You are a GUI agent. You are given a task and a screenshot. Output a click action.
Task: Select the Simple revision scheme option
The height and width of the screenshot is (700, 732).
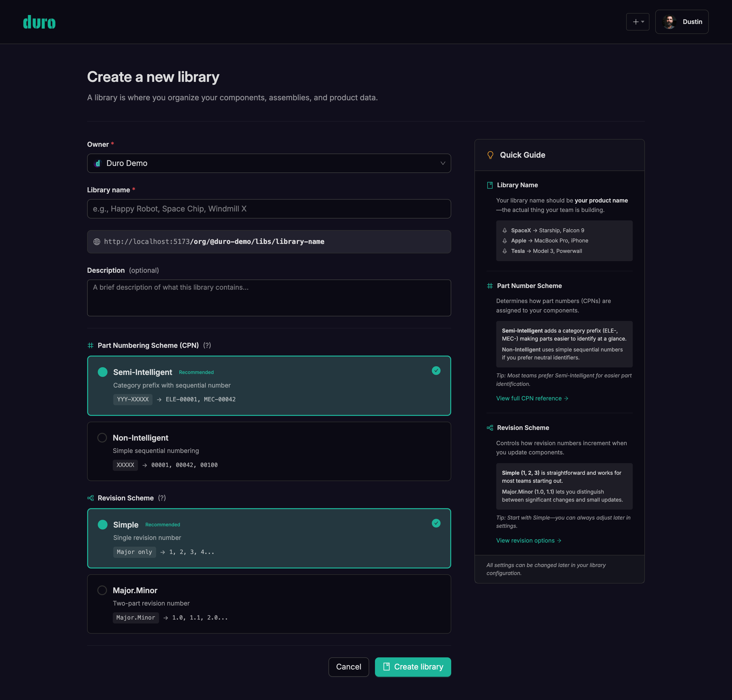point(103,525)
